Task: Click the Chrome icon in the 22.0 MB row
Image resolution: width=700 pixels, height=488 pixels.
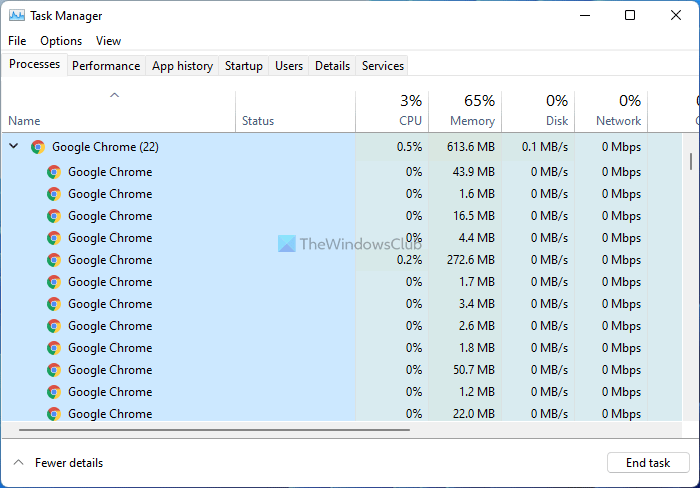Action: (x=54, y=414)
